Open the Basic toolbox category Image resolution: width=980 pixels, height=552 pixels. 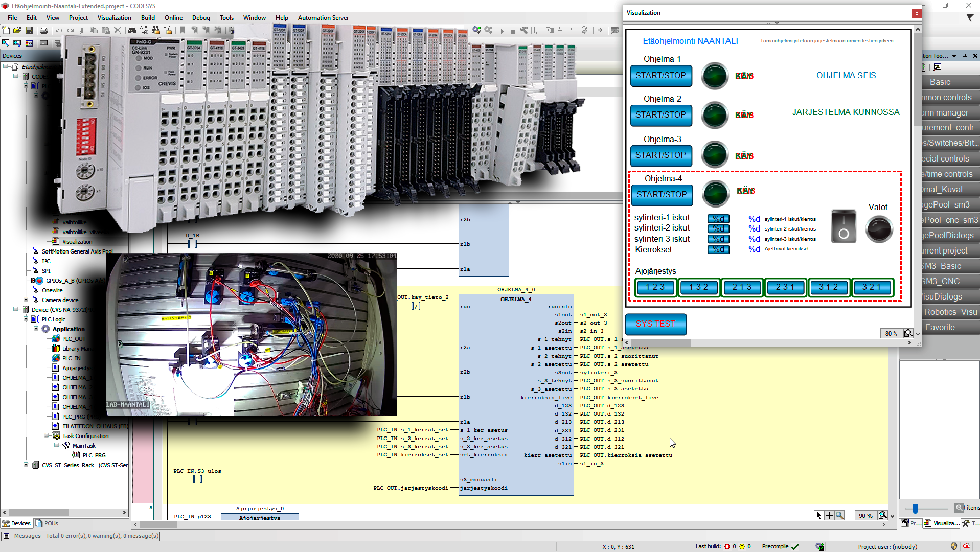(951, 82)
